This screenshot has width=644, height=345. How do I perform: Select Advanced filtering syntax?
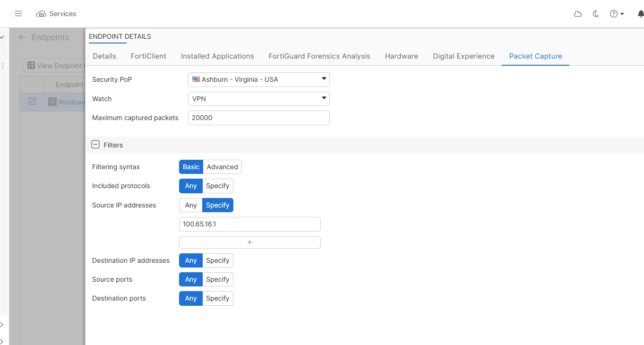(x=222, y=167)
